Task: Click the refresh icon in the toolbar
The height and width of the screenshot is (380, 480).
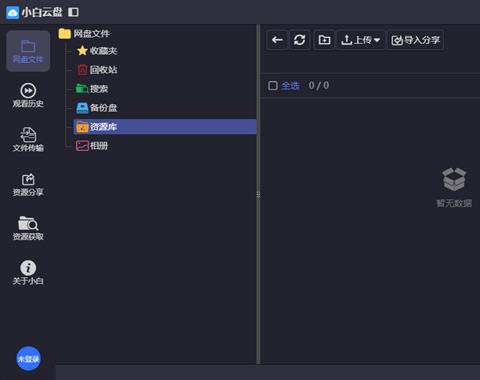Action: [x=299, y=40]
